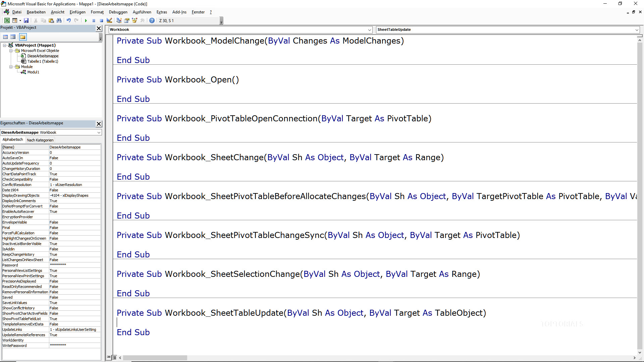The width and height of the screenshot is (644, 362).
Task: Click the Redo arrow icon
Action: [76, 20]
